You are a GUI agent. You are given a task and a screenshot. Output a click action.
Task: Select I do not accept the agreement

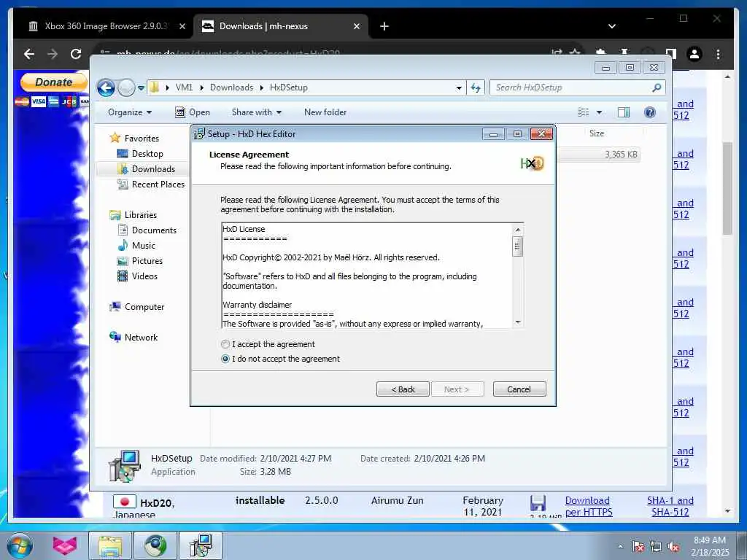(225, 359)
